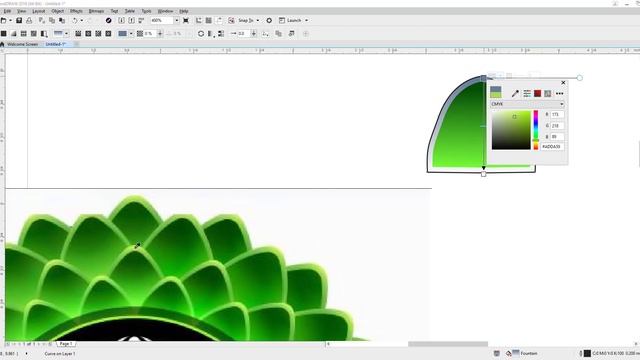640x360 pixels.
Task: Choose the Linear fountain fill type
Action: click(78, 33)
